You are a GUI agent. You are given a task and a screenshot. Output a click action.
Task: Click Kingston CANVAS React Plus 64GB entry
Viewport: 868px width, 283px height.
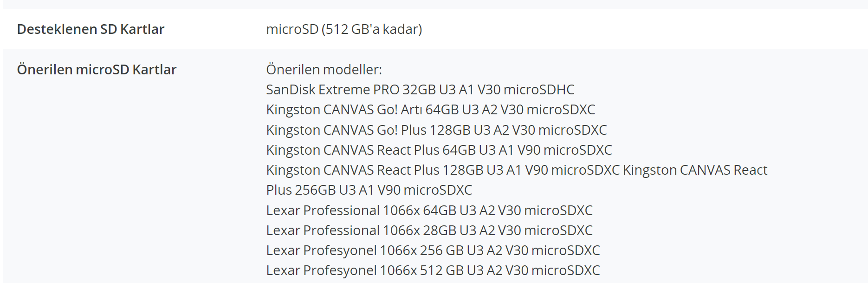pos(439,150)
